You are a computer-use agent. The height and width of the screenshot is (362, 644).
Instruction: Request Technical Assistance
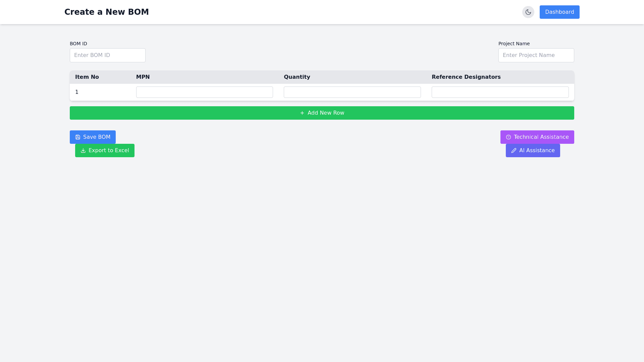[537, 137]
